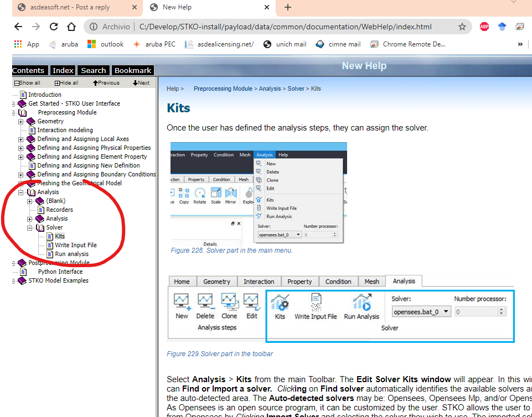Switch to the Bookmark tab
Screen dimensions: 532x417
(x=133, y=70)
